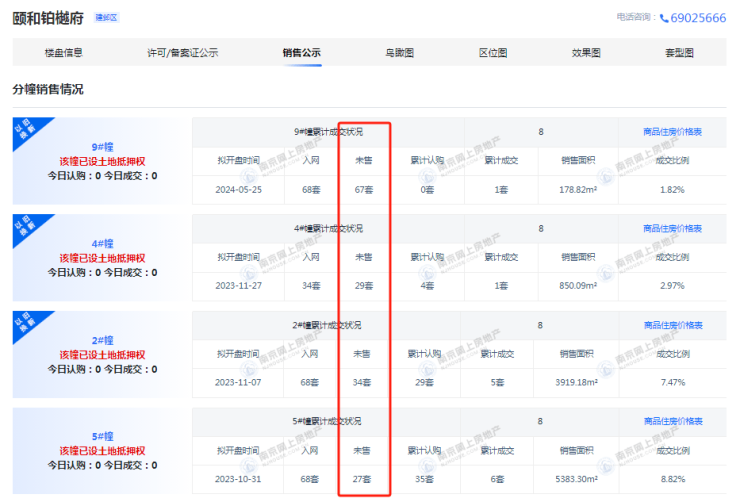Open 商品住房价格表 link for 2#幢
The image size is (740, 502).
[x=673, y=325]
